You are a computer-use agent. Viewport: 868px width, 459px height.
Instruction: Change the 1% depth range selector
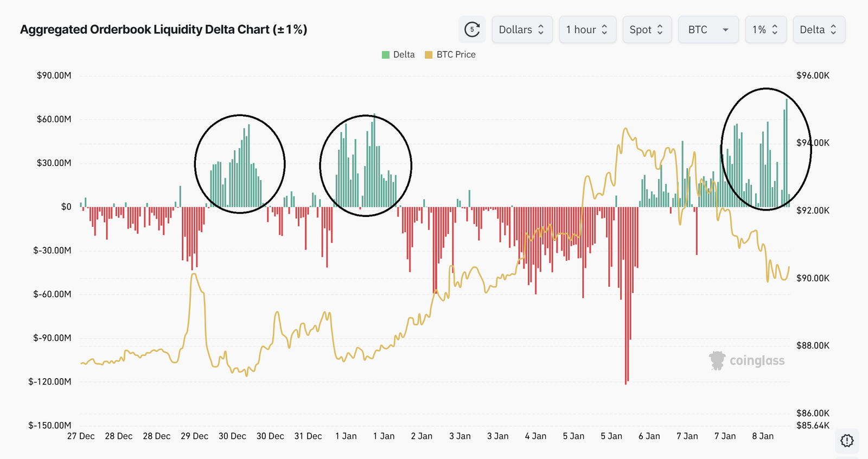pos(765,30)
